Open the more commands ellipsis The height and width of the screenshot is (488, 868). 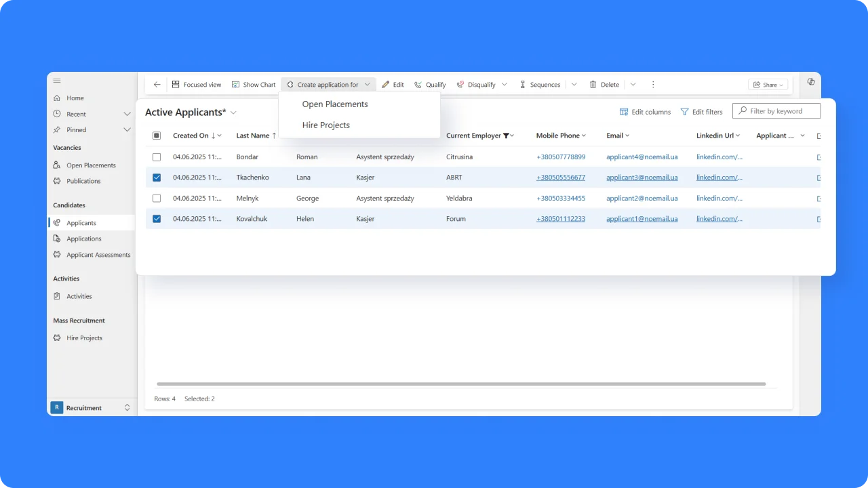click(x=653, y=85)
